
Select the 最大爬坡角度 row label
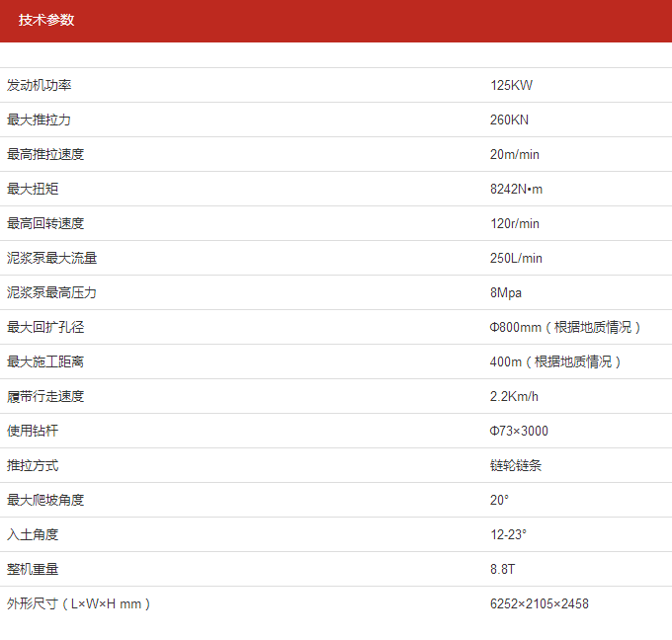tap(45, 500)
